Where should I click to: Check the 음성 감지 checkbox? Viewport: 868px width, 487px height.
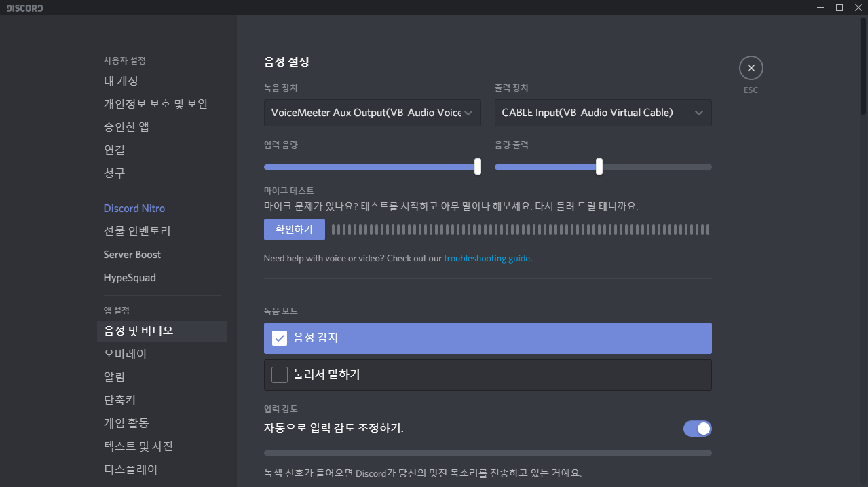click(280, 338)
